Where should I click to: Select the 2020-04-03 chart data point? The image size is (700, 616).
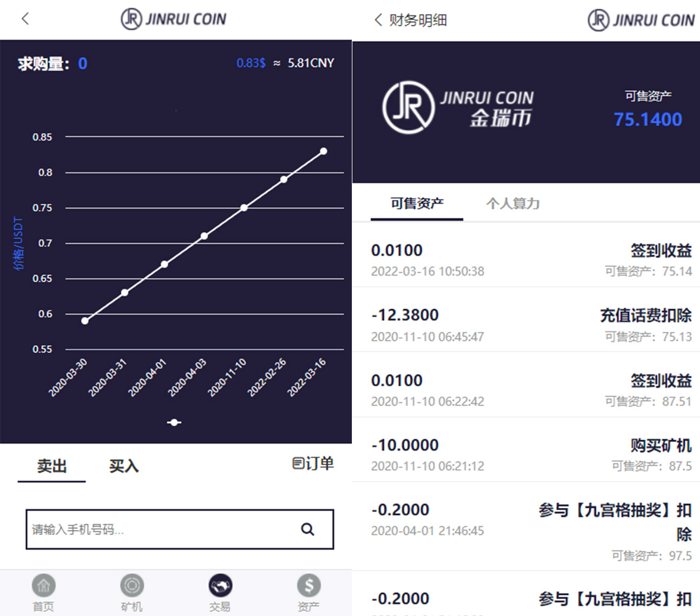(x=204, y=236)
